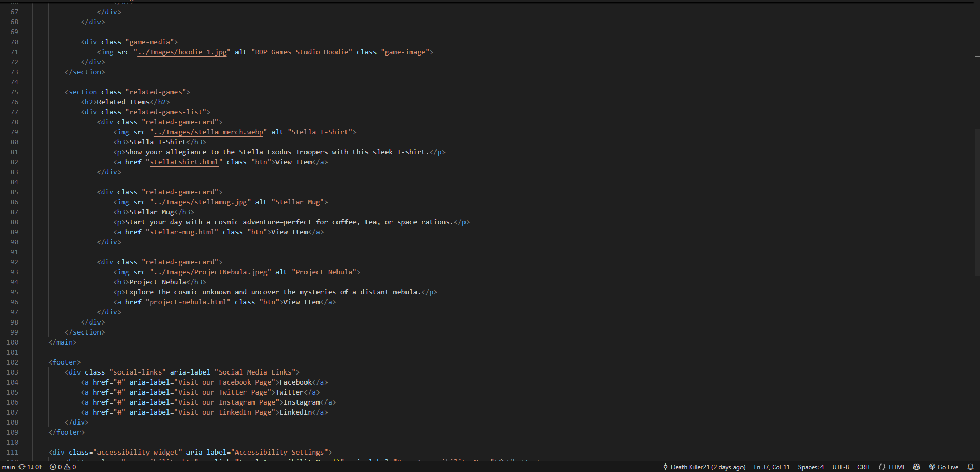
Task: Click 'Explore the cosmic unknown' paragraph text
Action: 273,292
